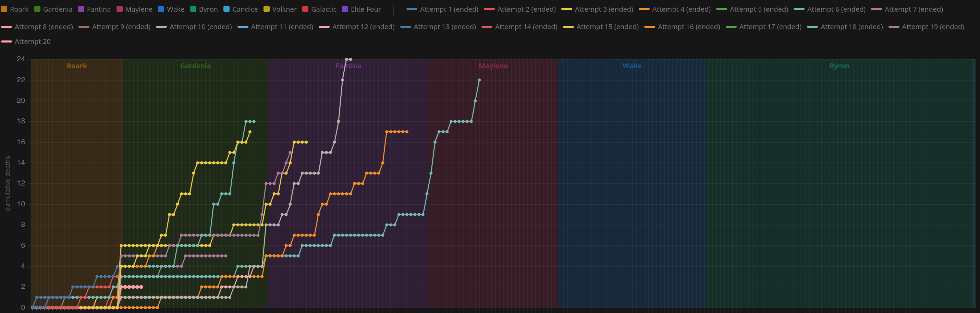Viewport: 980px width, 313px height.
Task: Click the Fantina region label in chart
Action: 348,66
